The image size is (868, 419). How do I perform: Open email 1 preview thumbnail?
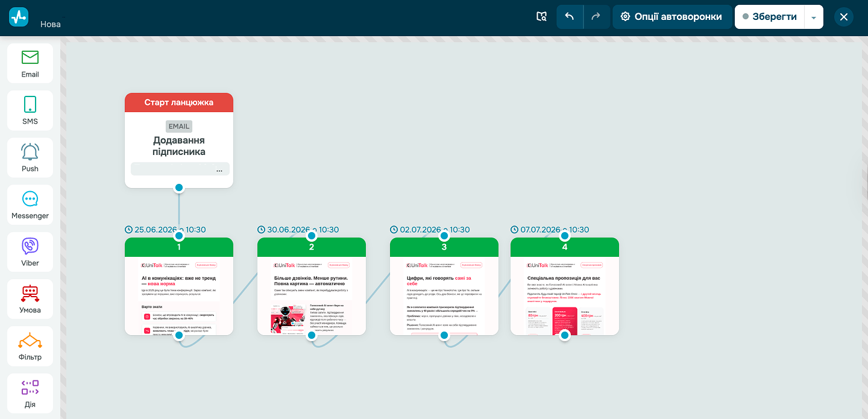(179, 295)
